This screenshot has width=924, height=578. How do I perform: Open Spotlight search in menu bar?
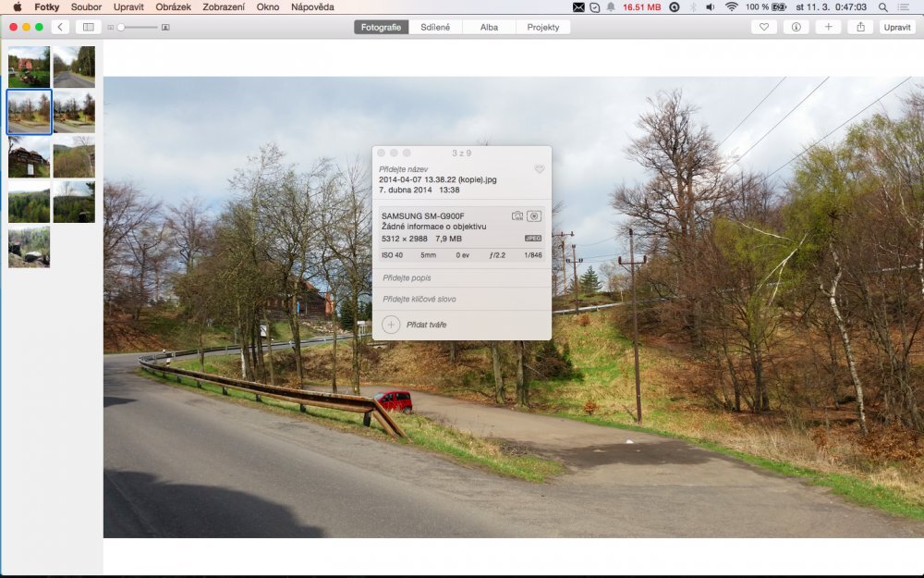[x=883, y=6]
